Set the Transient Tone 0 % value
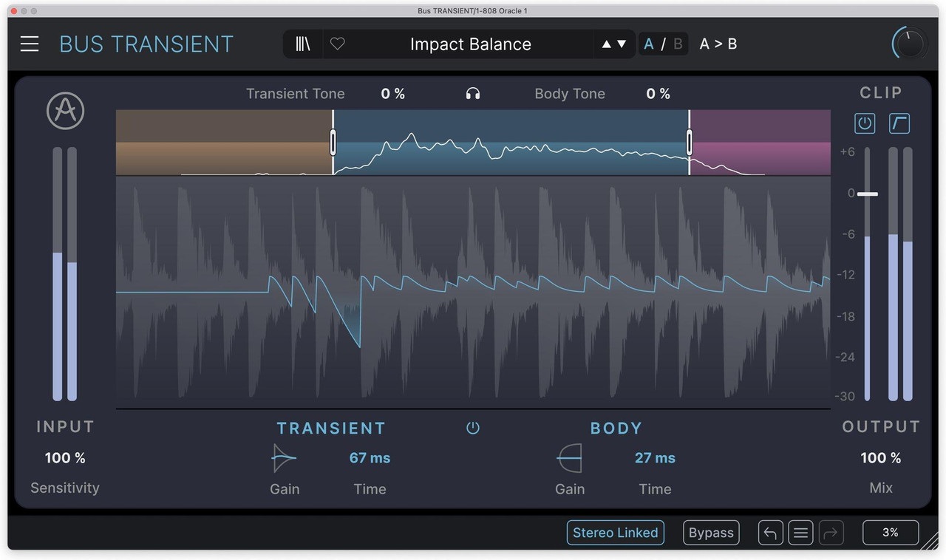The image size is (946, 560). click(x=393, y=94)
